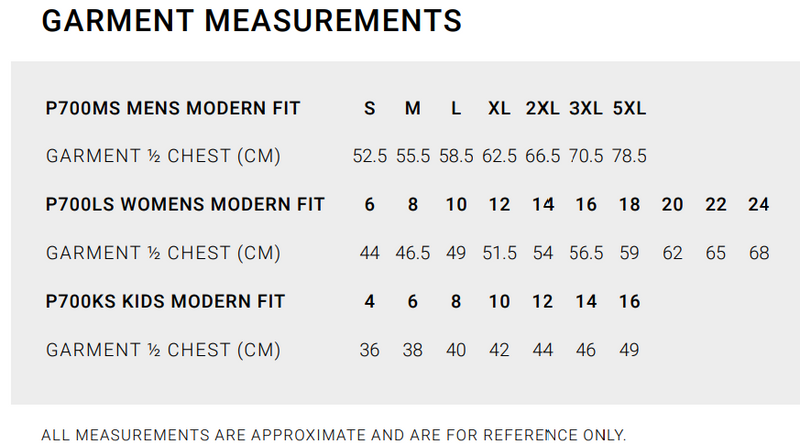Click the 2XL size header
This screenshot has width=800, height=444.
[543, 108]
